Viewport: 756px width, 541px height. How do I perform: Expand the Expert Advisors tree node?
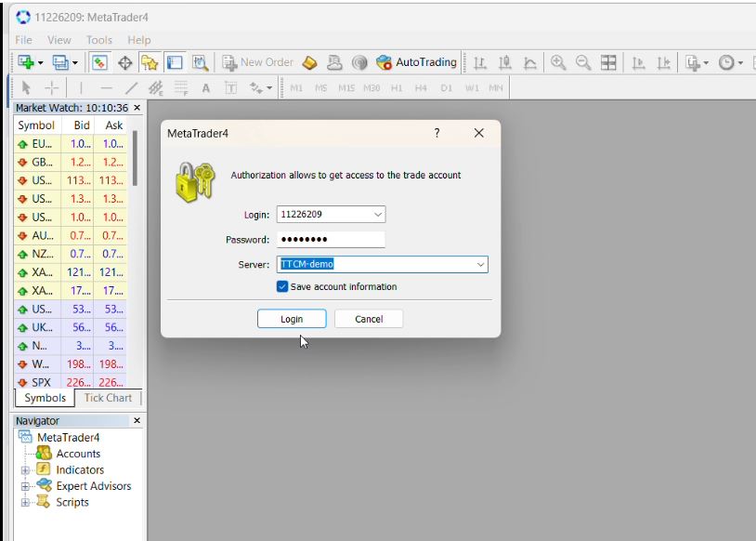(x=26, y=486)
